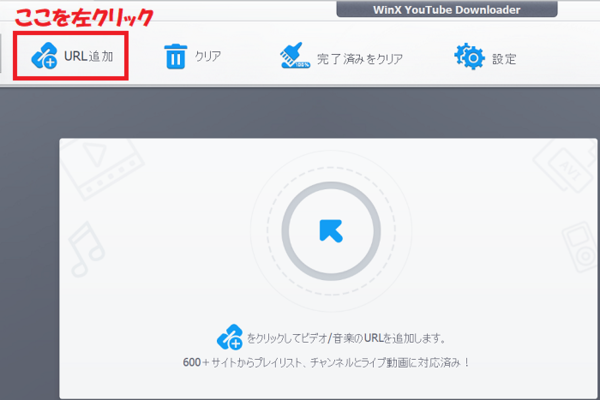Select 完了済みをクリア text
This screenshot has width=600, height=400.
[x=360, y=59]
